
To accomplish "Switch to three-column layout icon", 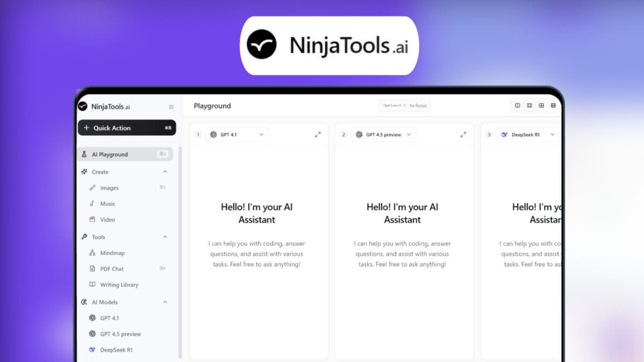I will point(529,106).
